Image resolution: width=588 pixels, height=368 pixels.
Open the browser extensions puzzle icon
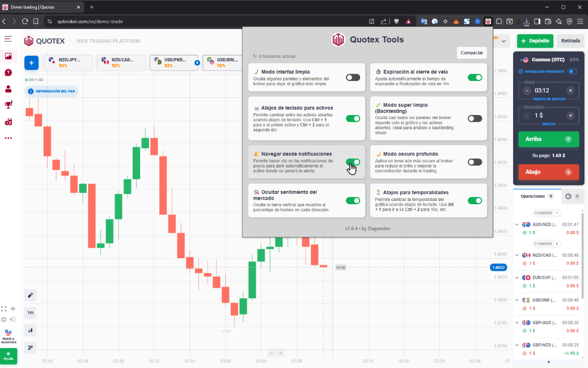[499, 21]
